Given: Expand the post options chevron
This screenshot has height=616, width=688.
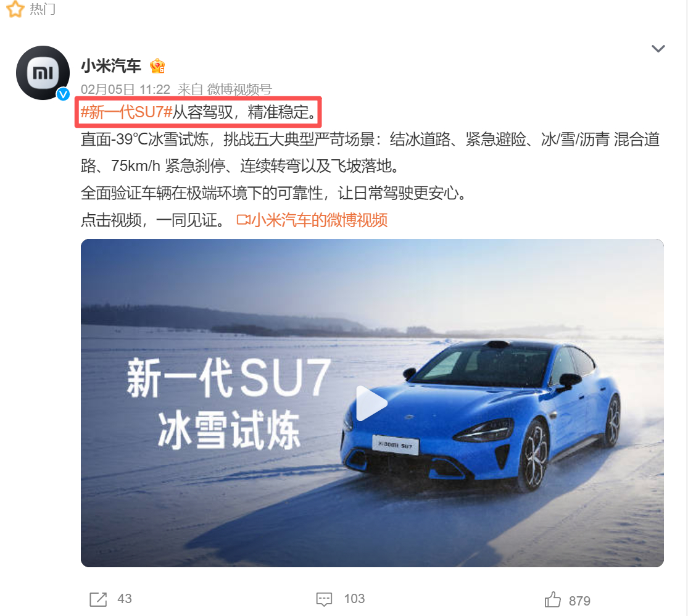Looking at the screenshot, I should [658, 48].
